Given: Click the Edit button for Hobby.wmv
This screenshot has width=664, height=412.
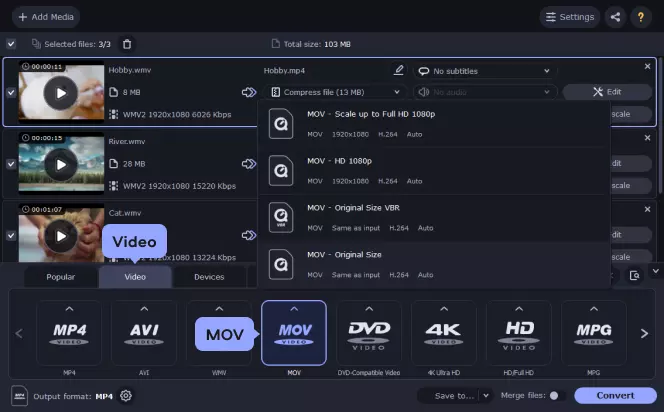Looking at the screenshot, I should tap(607, 92).
